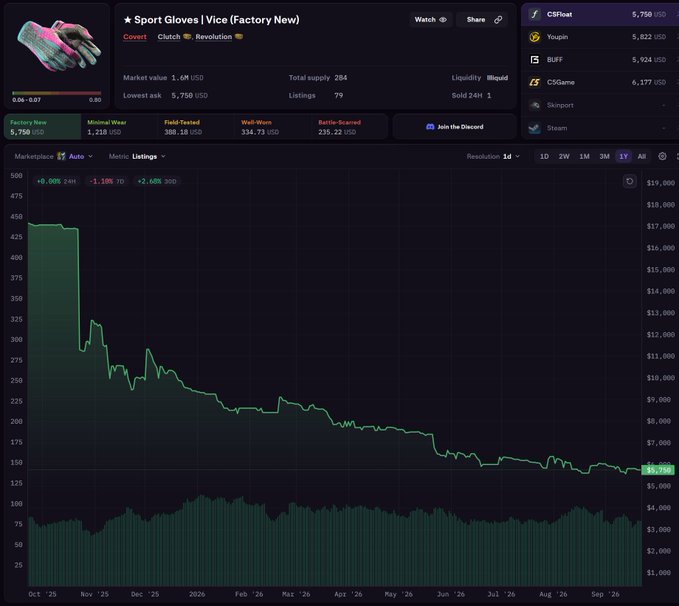Click the Total supply 284 value

coord(341,78)
